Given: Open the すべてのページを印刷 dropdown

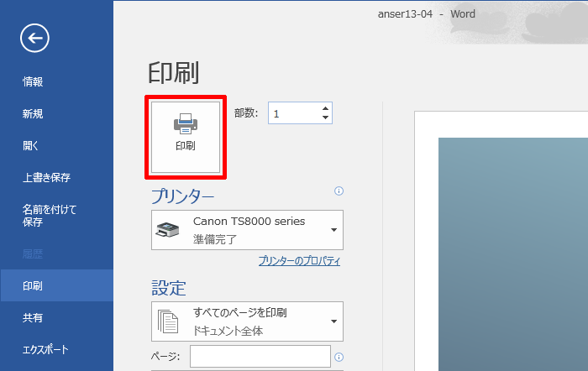Looking at the screenshot, I should [247, 321].
